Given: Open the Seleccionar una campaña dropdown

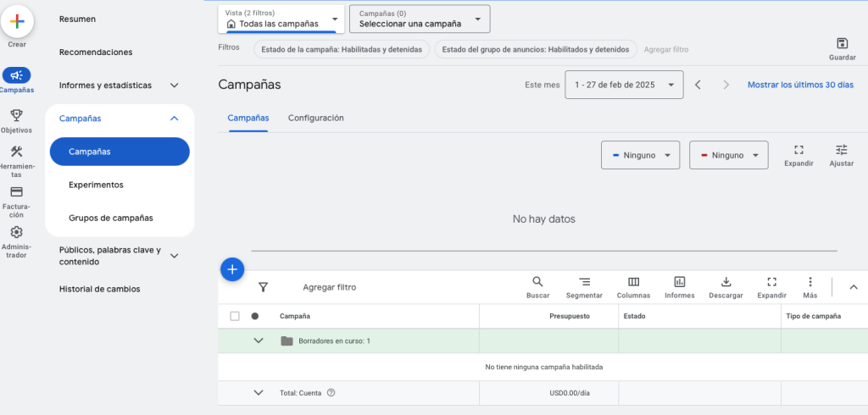Looking at the screenshot, I should (x=420, y=19).
